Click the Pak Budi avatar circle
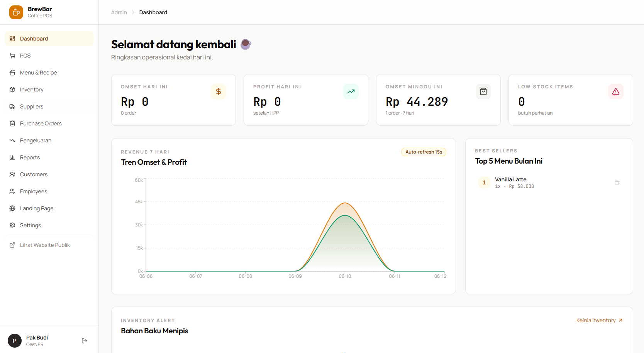The width and height of the screenshot is (644, 353). pyautogui.click(x=15, y=341)
